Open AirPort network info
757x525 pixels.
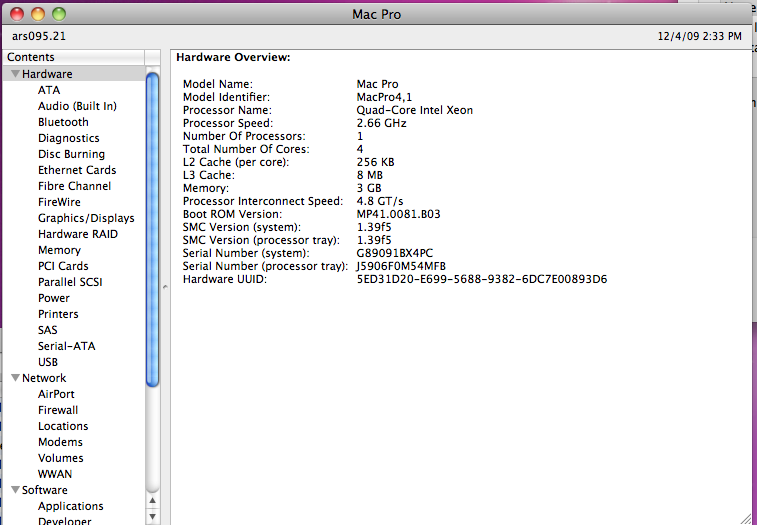pos(56,394)
